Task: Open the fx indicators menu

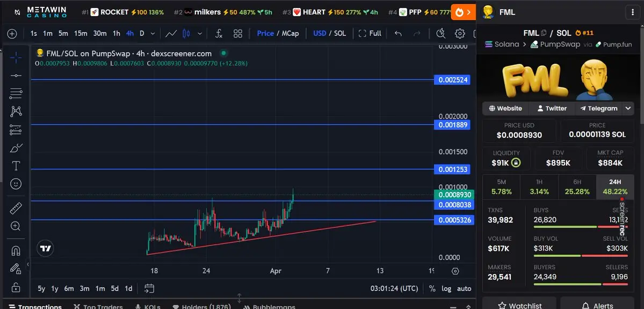Action: click(219, 34)
